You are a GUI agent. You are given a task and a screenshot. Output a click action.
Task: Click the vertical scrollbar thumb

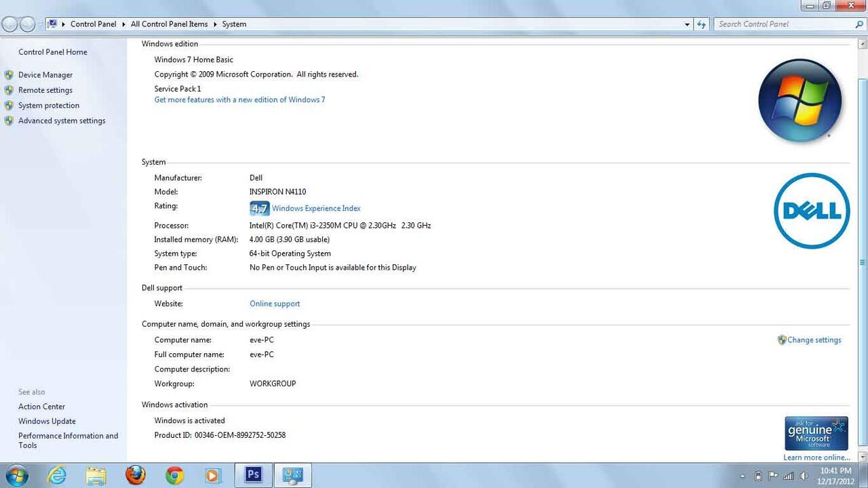tap(863, 262)
